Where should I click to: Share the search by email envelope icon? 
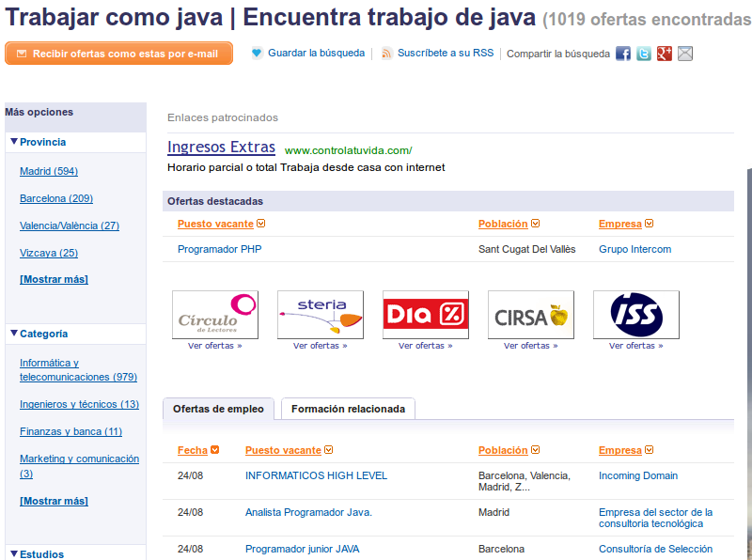click(x=685, y=54)
